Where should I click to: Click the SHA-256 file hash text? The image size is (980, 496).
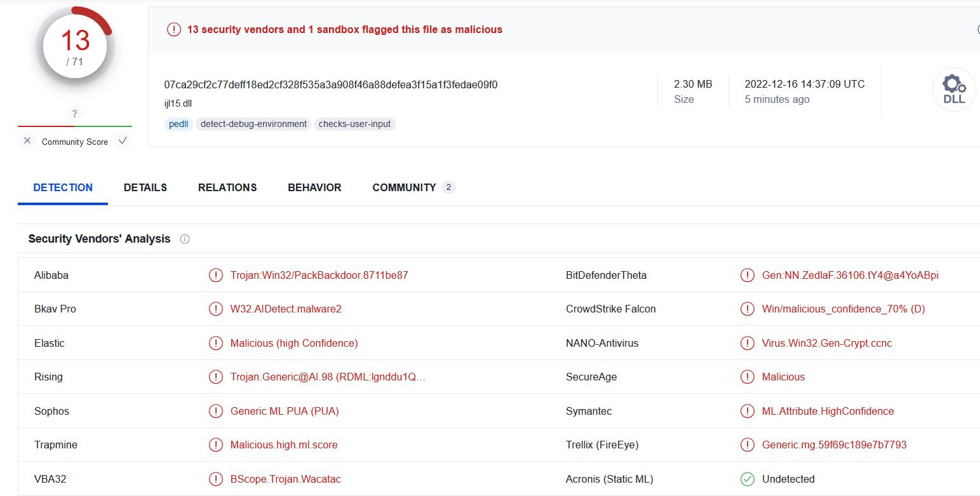(331, 84)
